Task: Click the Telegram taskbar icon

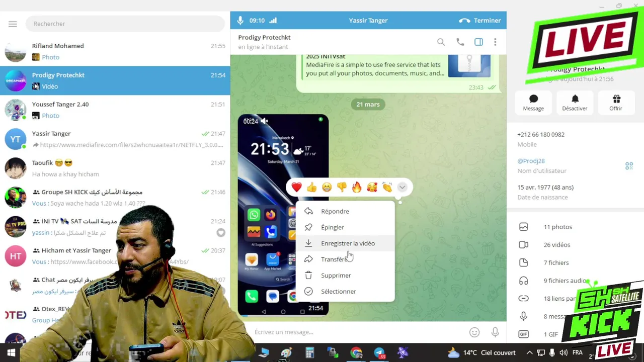Action: pos(379,353)
